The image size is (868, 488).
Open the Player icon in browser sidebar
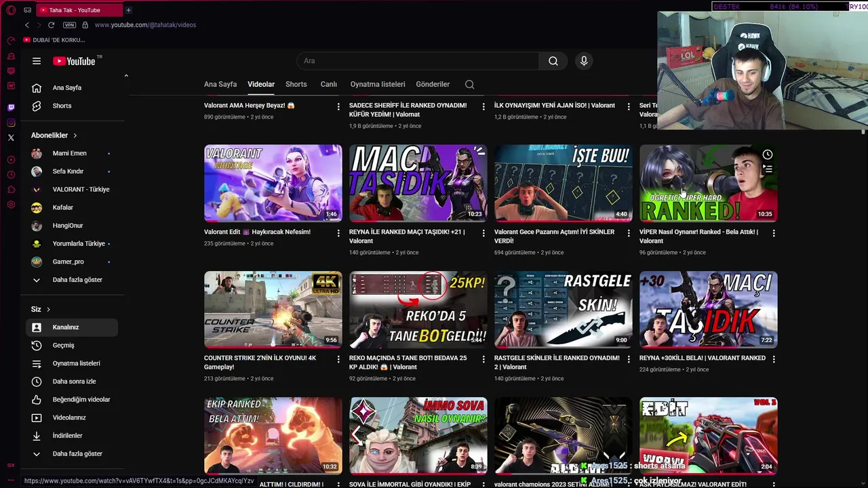11,160
